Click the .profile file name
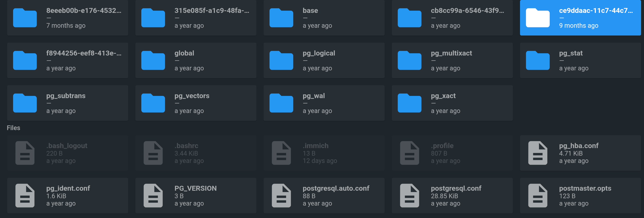 pos(442,145)
